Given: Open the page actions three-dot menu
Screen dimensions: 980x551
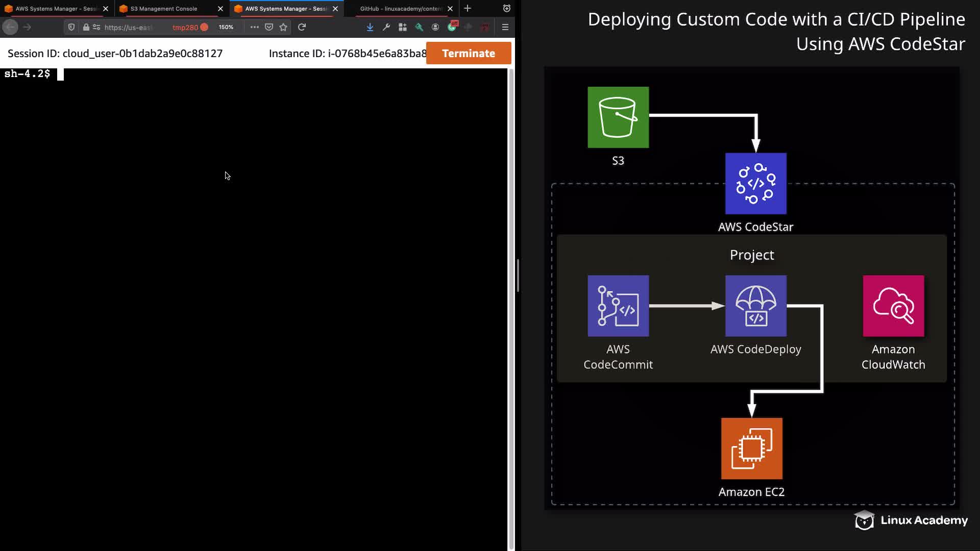Looking at the screenshot, I should (x=254, y=27).
